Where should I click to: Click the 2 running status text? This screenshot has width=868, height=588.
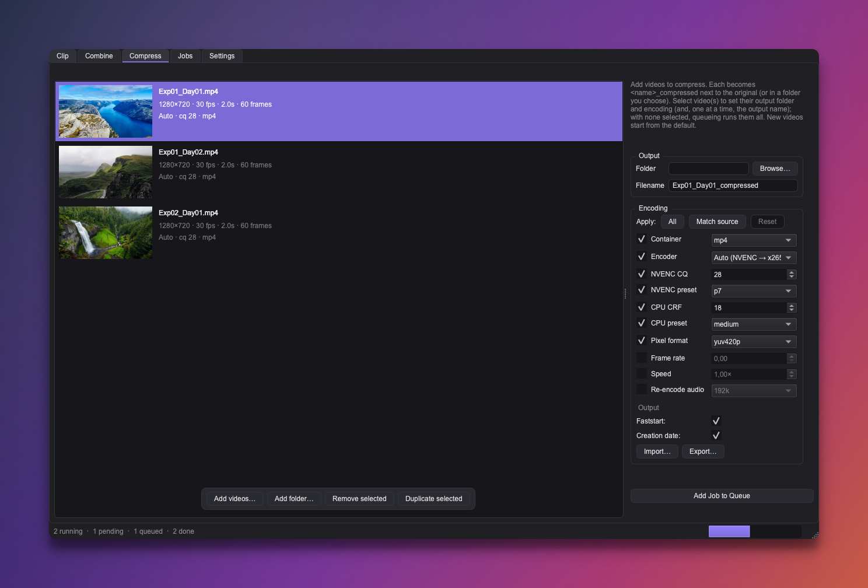pos(68,531)
